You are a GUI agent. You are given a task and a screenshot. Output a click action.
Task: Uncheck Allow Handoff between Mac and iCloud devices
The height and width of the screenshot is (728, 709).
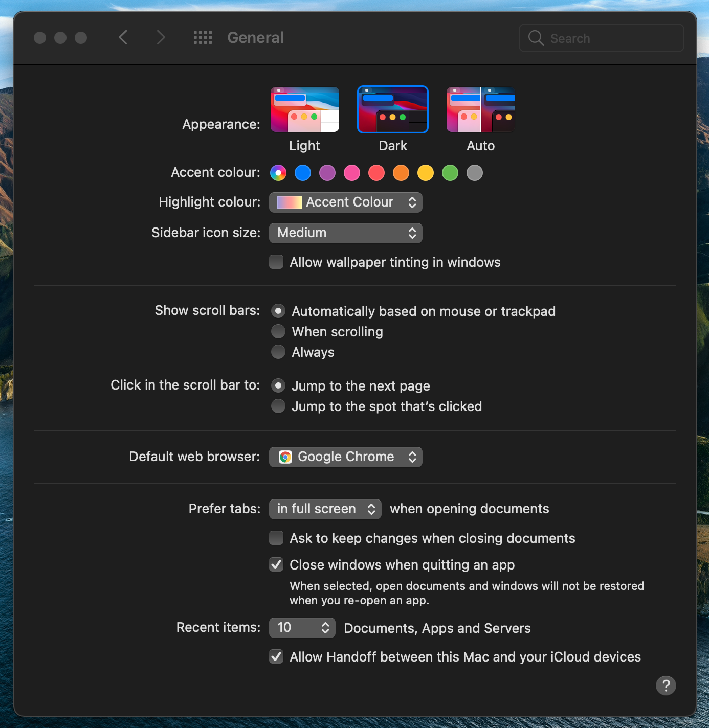click(276, 656)
